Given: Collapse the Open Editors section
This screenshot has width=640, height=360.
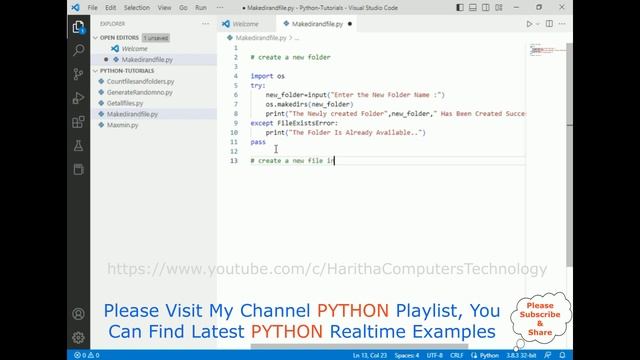Looking at the screenshot, I should 119,38.
